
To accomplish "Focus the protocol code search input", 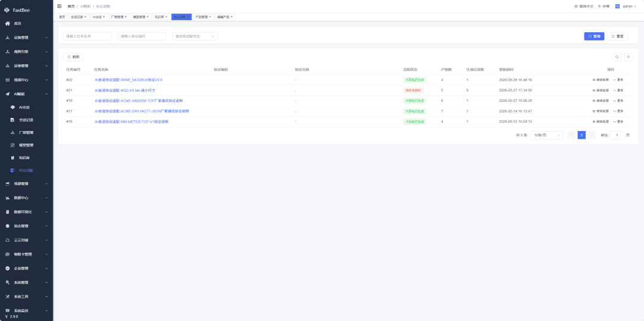I will [142, 36].
